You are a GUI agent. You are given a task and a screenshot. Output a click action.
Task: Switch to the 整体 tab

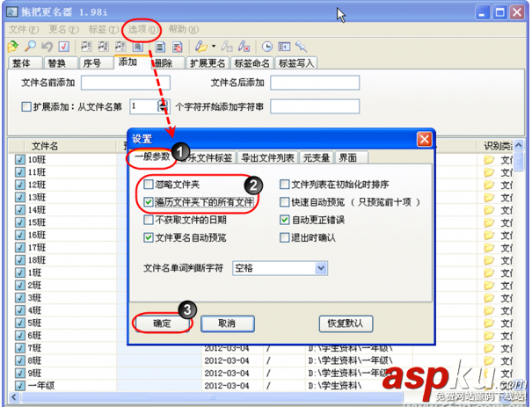tap(25, 63)
